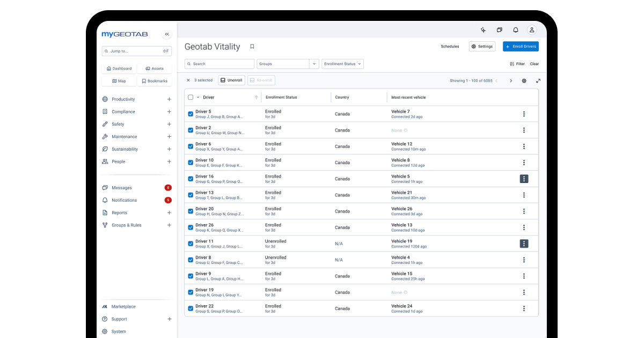Click the MyGeotab logo

(125, 34)
